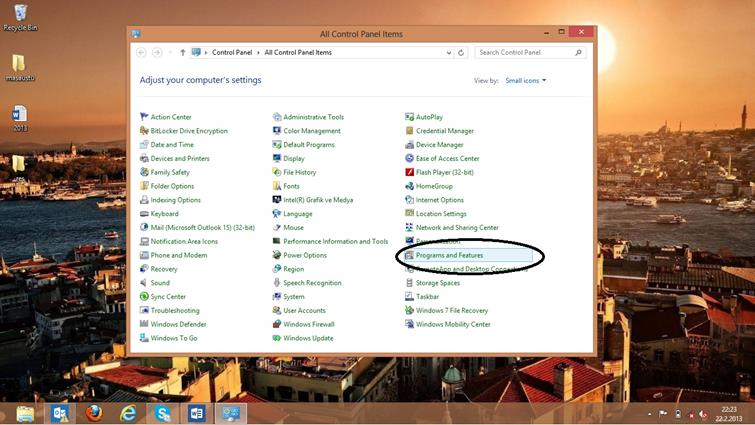
Task: Open the Ease of Access Center icon
Action: pyautogui.click(x=409, y=158)
